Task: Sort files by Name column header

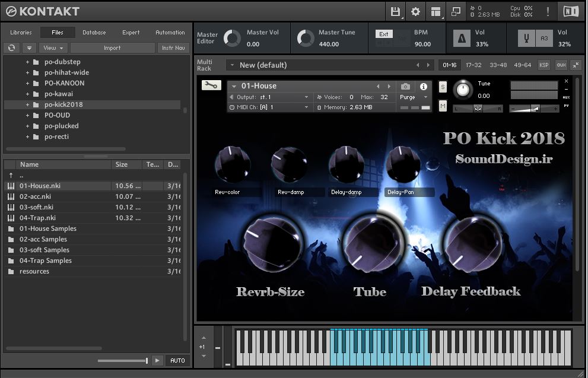Action: click(63, 164)
